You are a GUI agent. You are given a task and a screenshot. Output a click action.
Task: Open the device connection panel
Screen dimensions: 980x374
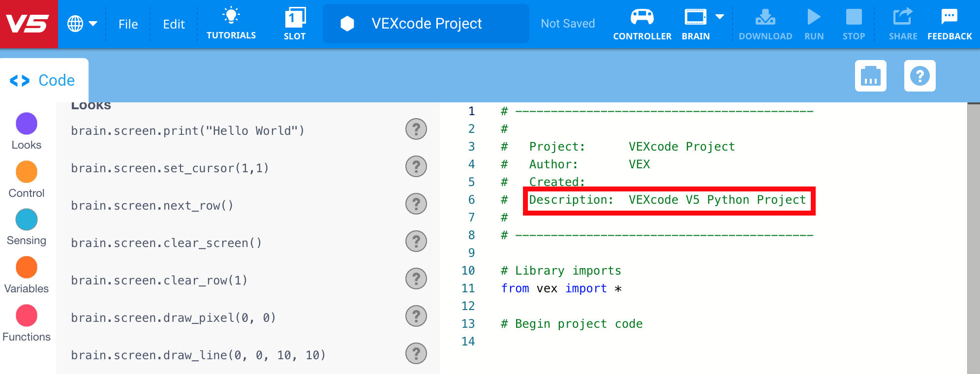(870, 76)
